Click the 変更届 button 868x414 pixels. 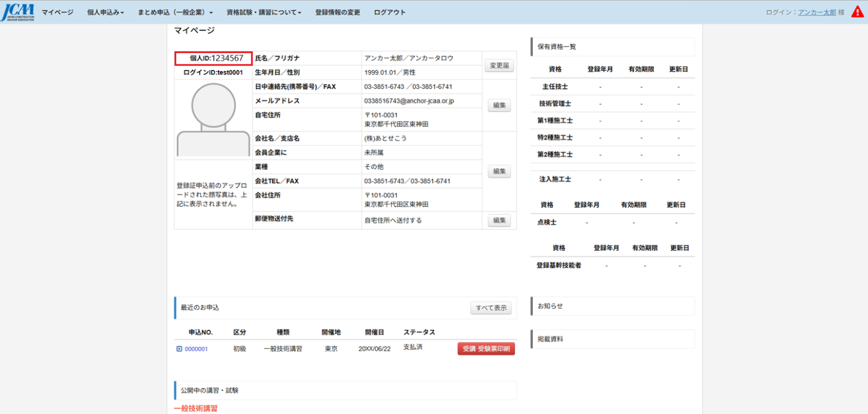499,66
